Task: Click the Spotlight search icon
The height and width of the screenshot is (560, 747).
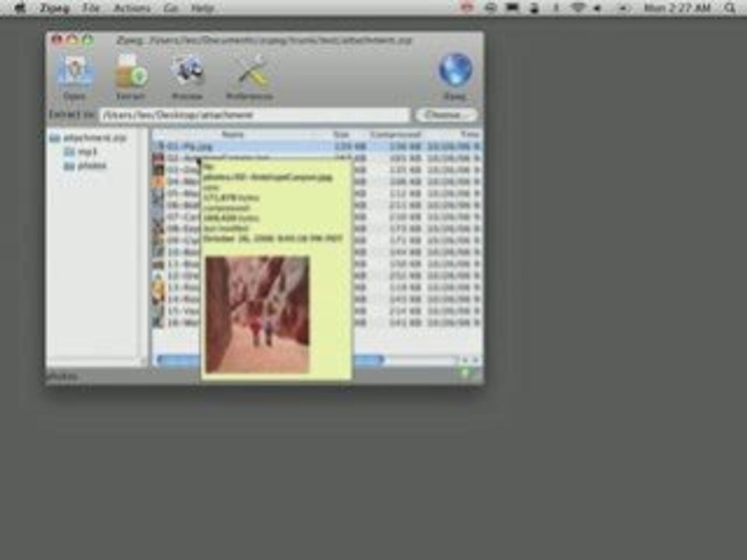Action: (x=729, y=8)
